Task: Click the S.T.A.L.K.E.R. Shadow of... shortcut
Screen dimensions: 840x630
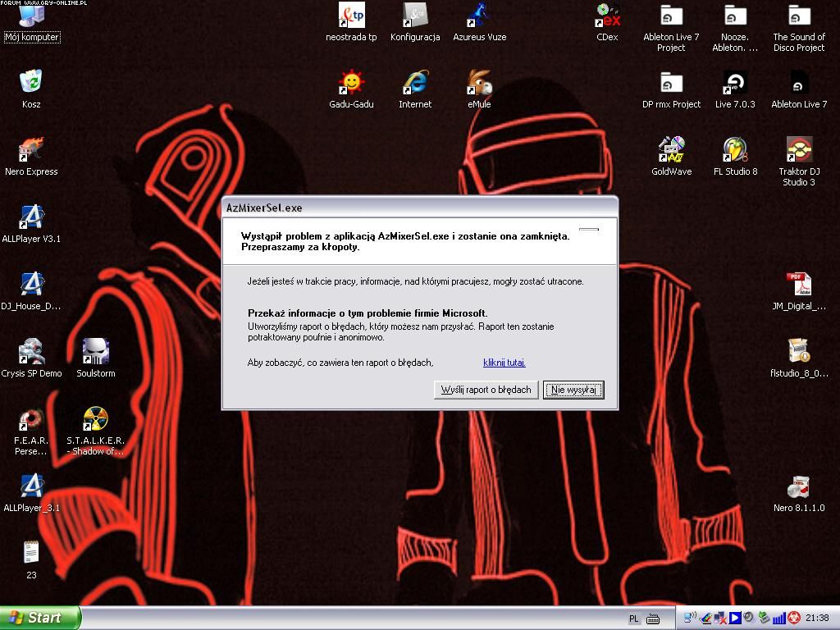Action: 96,431
